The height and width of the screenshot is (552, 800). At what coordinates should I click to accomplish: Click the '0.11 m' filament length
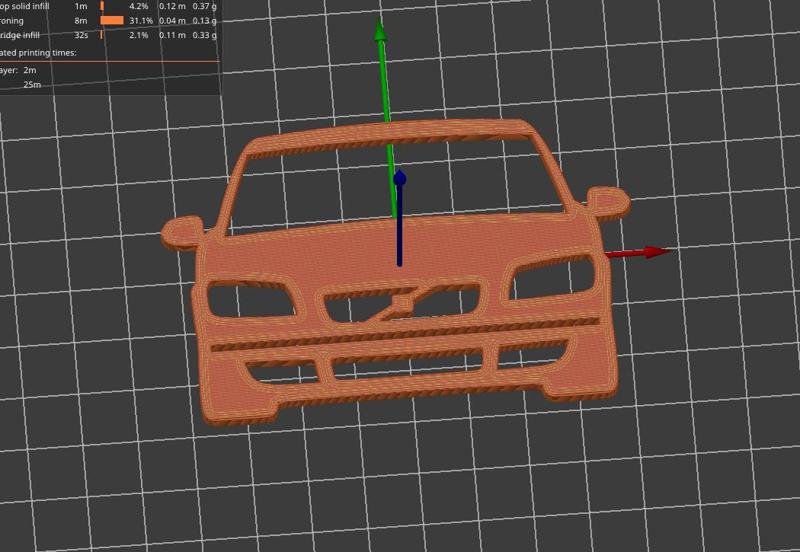[x=172, y=35]
